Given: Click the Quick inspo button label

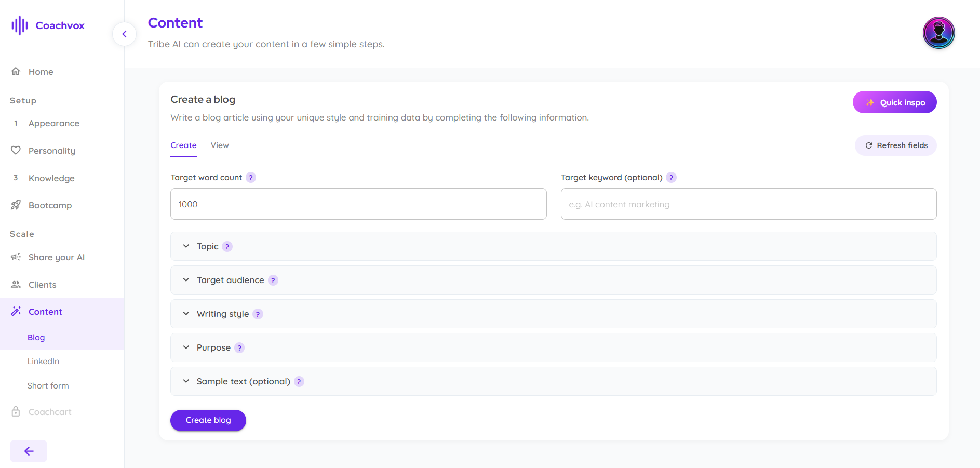Looking at the screenshot, I should click(902, 102).
